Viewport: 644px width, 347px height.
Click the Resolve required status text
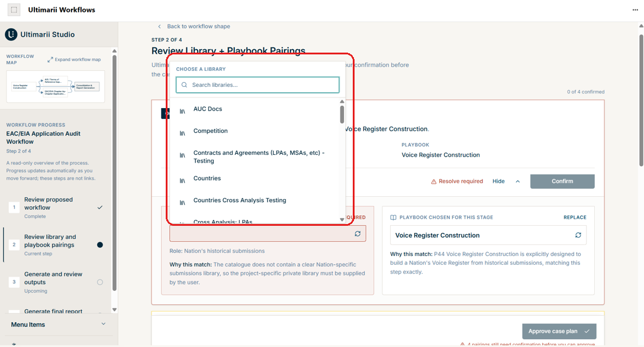pyautogui.click(x=461, y=181)
